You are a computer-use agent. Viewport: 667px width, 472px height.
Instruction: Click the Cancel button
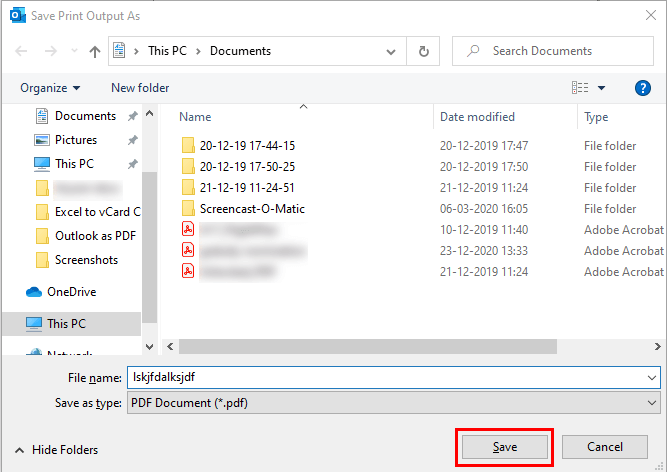click(604, 447)
